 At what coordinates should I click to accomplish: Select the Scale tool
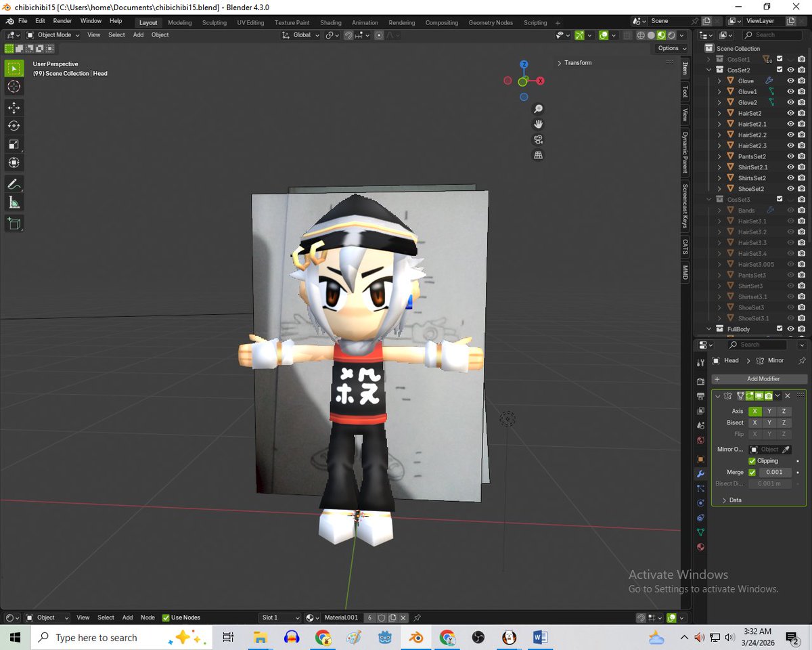pyautogui.click(x=14, y=144)
